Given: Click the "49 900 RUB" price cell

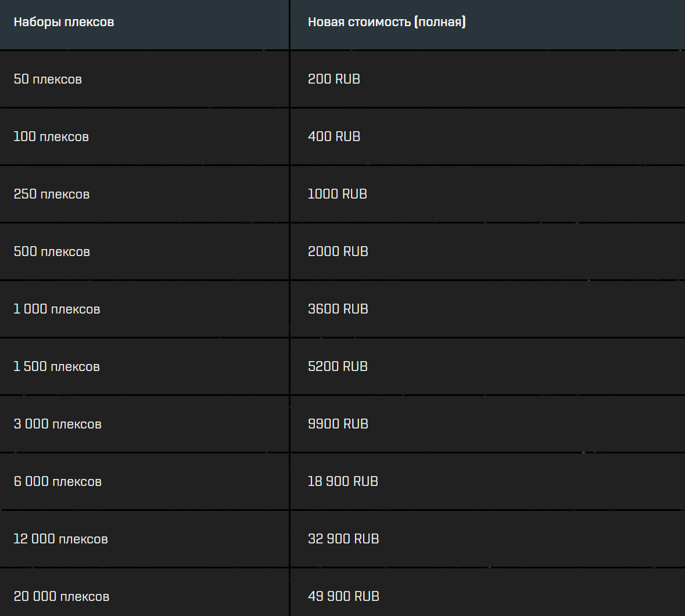Looking at the screenshot, I should click(343, 596).
